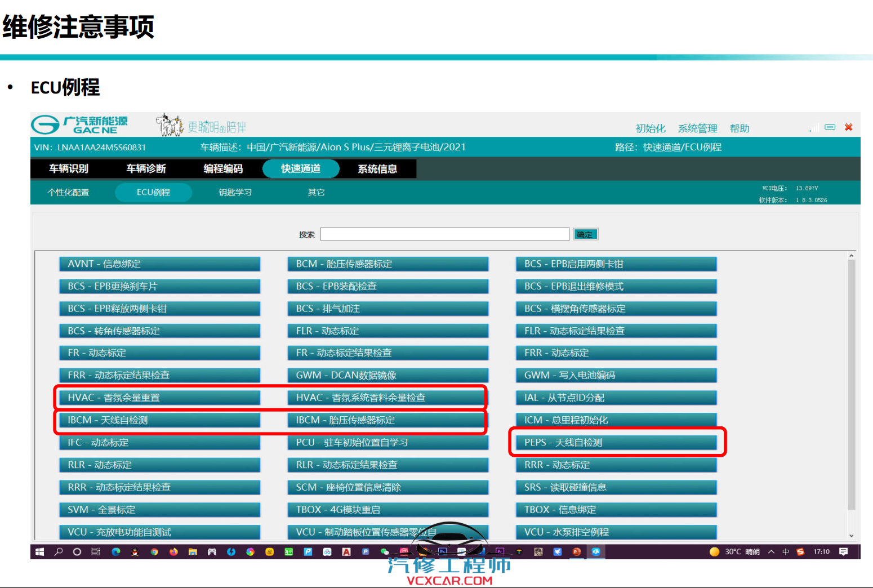The height and width of the screenshot is (588, 873).
Task: Open File Explorer from the taskbar
Action: coord(193,552)
